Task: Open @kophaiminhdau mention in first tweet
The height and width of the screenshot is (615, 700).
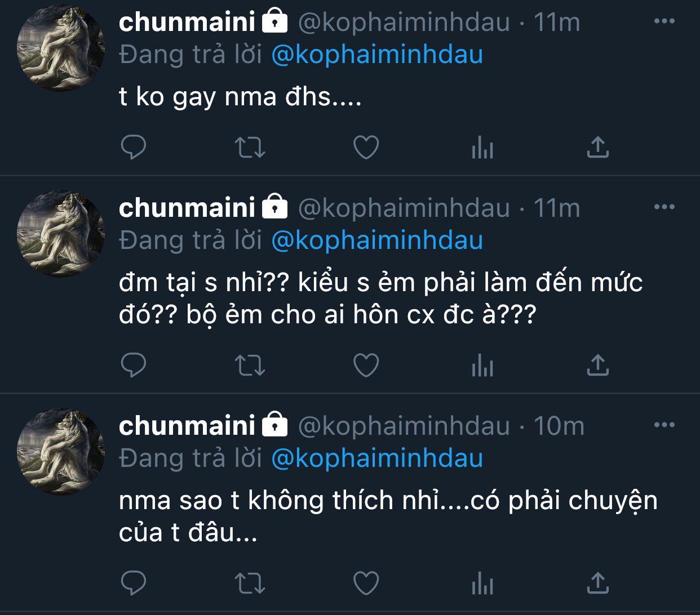Action: point(377,55)
